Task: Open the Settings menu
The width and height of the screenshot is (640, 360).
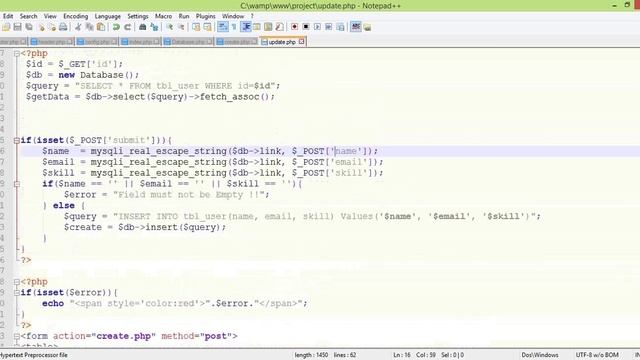Action: (138, 16)
